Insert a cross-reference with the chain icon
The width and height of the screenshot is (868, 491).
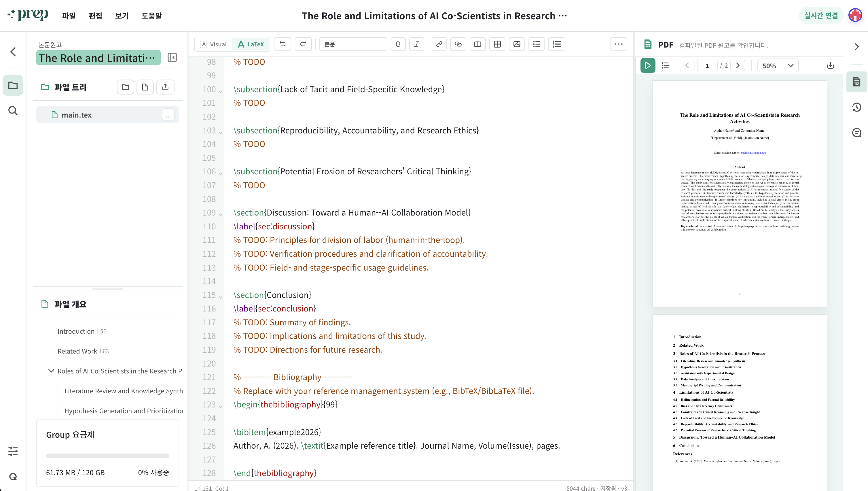point(458,44)
